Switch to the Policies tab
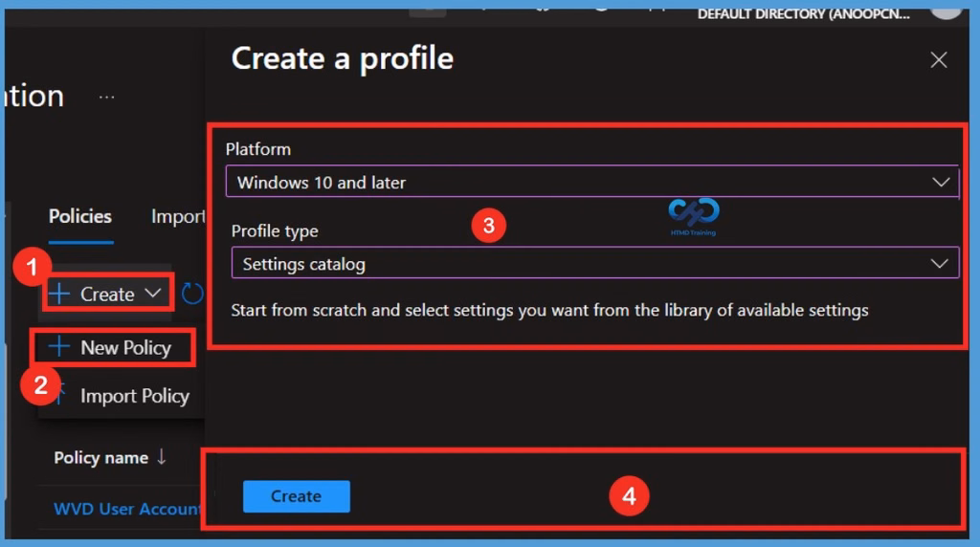This screenshot has height=547, width=980. [80, 217]
